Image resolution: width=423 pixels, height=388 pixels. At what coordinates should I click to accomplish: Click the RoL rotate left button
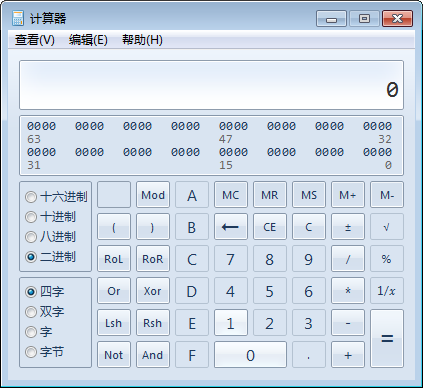tap(114, 259)
